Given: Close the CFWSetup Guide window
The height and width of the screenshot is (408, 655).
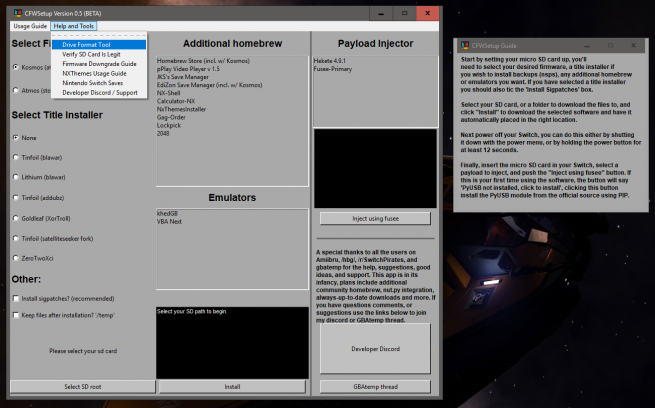Looking at the screenshot, I should 632,47.
